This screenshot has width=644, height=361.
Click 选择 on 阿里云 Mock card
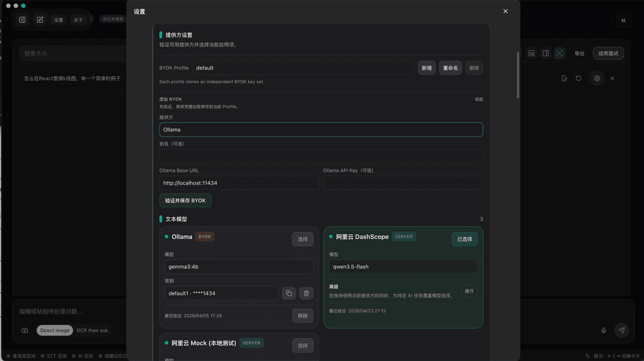tap(303, 345)
